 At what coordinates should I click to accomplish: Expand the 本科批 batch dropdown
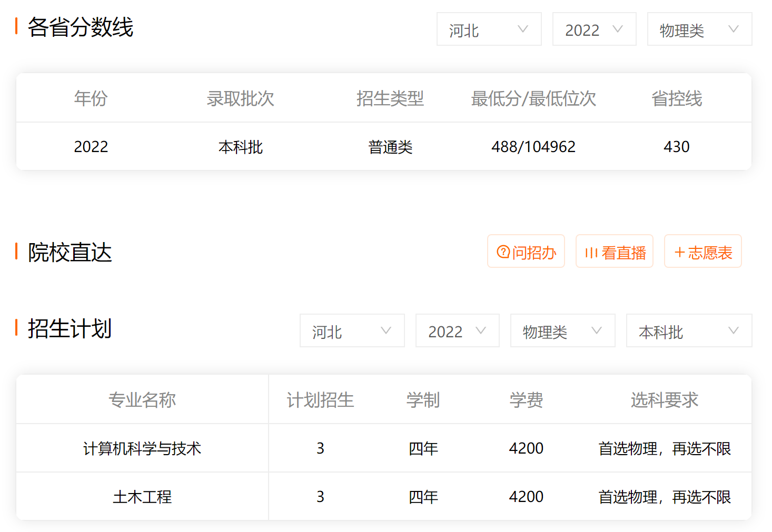coord(689,331)
